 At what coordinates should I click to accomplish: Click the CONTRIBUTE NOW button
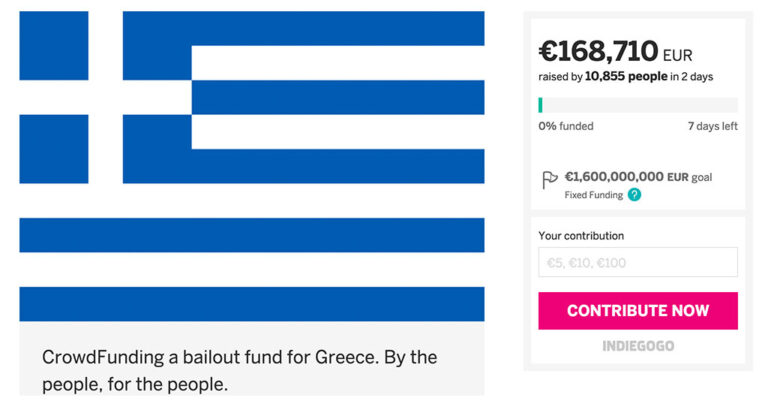(638, 310)
